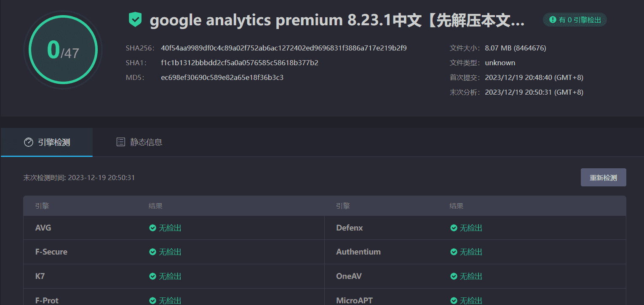The height and width of the screenshot is (305, 644).
Task: Click the exclamation icon in the 有 0 引擎检出 badge
Action: (x=553, y=20)
